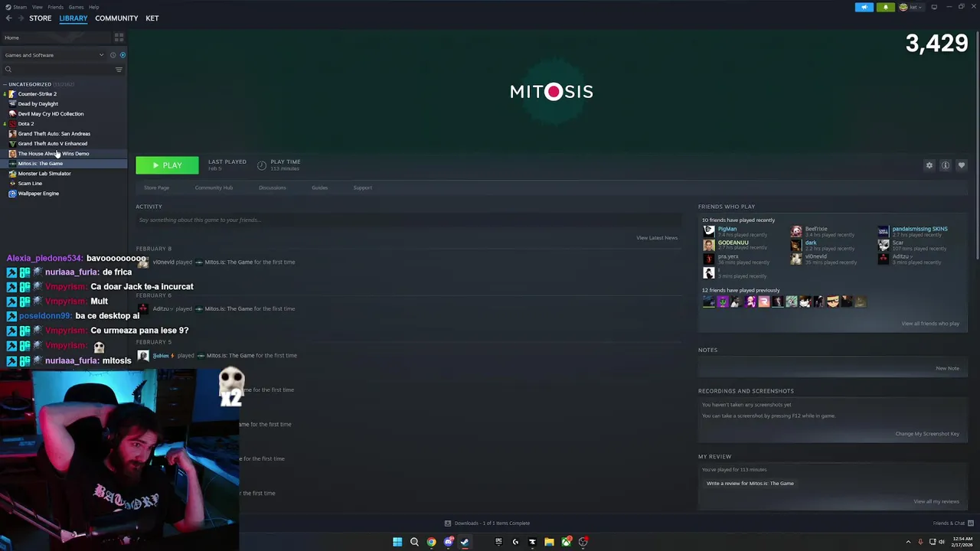
Task: Open Epic Games Launcher from the taskbar
Action: tap(498, 542)
